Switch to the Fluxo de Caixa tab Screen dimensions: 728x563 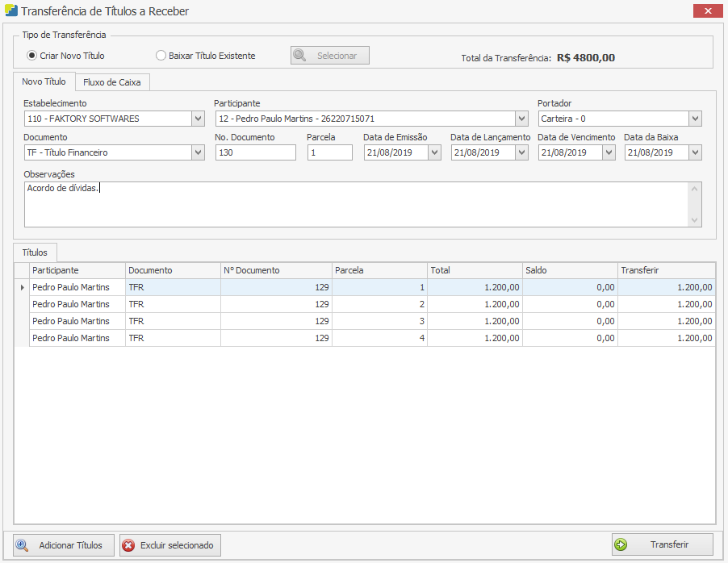tap(111, 82)
